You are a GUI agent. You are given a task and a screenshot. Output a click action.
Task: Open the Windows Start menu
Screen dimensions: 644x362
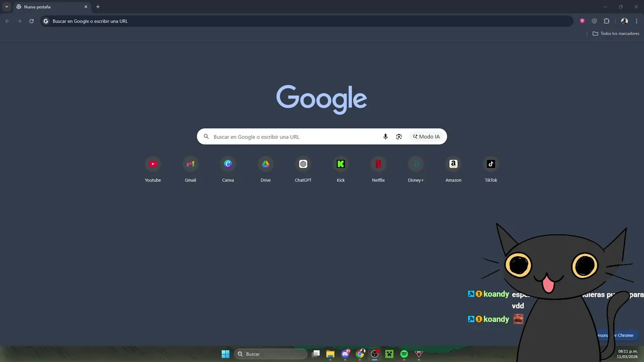pos(225,354)
